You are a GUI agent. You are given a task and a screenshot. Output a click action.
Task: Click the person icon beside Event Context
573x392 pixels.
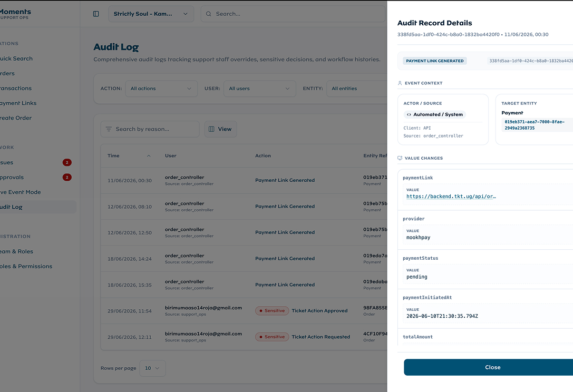click(400, 83)
